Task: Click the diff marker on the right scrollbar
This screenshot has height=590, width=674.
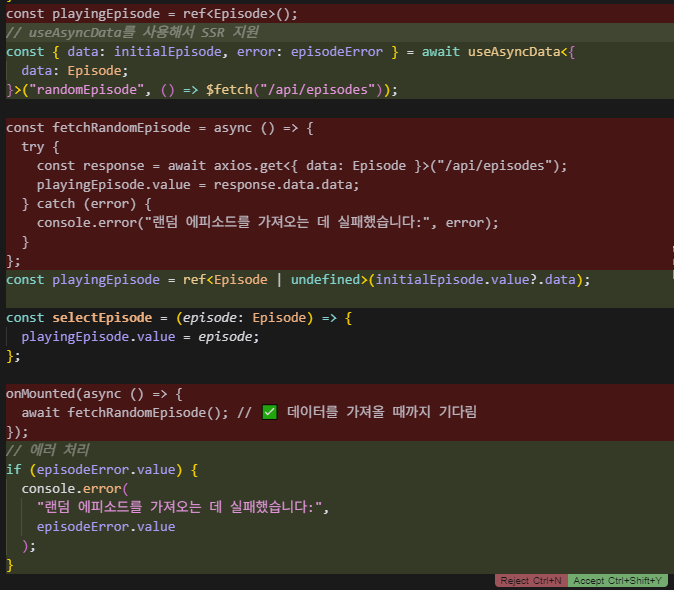Action: (x=671, y=250)
